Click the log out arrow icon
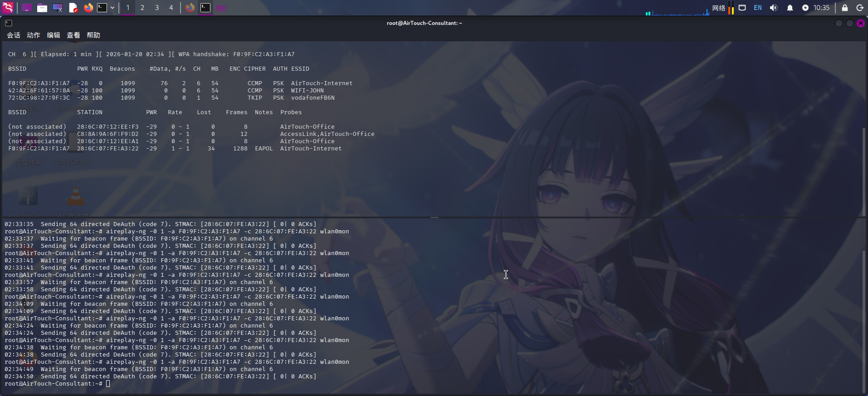The width and height of the screenshot is (868, 396). click(860, 8)
